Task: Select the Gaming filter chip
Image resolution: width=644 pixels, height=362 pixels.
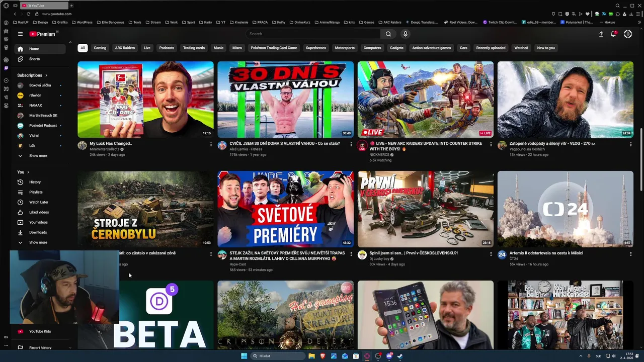Action: 100,48
